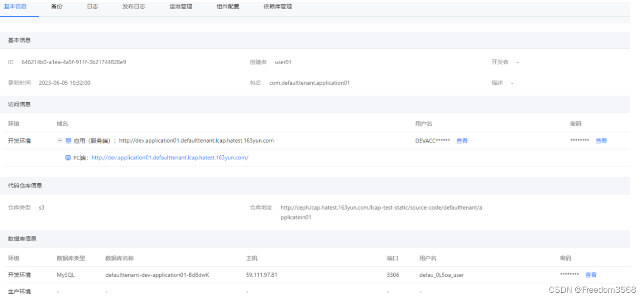The height and width of the screenshot is (298, 644).
Task: Reveal the access password via 查看
Action: pyautogui.click(x=601, y=141)
